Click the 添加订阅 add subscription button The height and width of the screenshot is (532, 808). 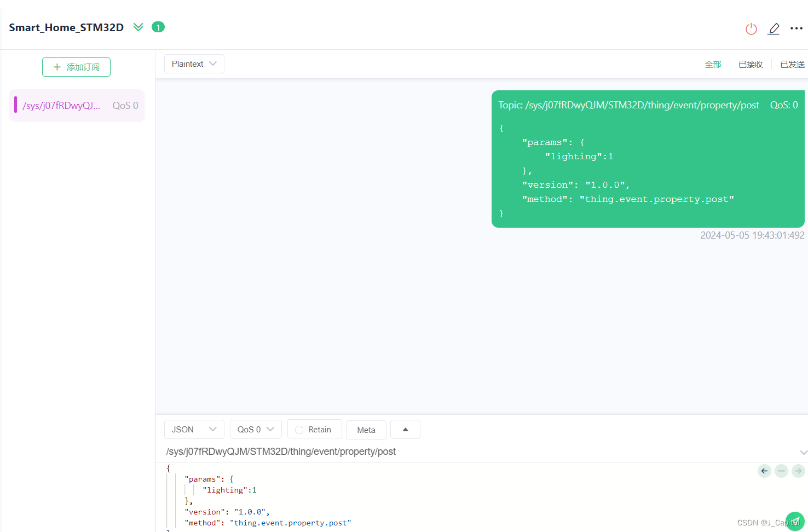click(x=76, y=67)
